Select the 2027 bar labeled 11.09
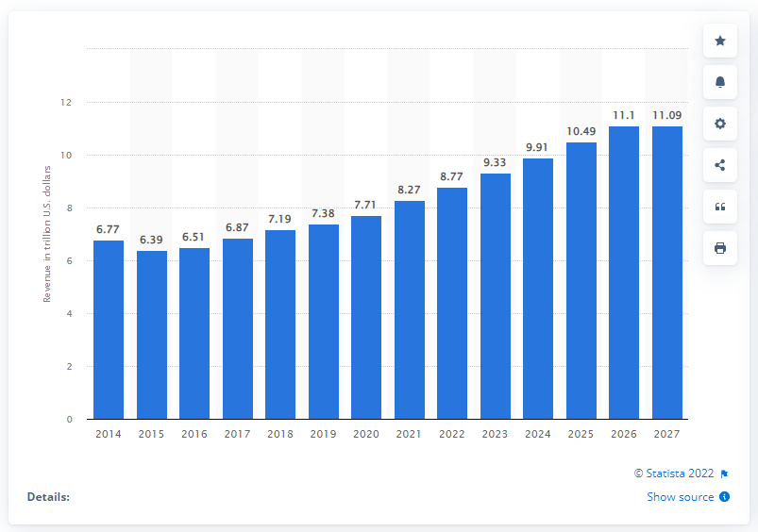758x532 pixels. (x=667, y=273)
